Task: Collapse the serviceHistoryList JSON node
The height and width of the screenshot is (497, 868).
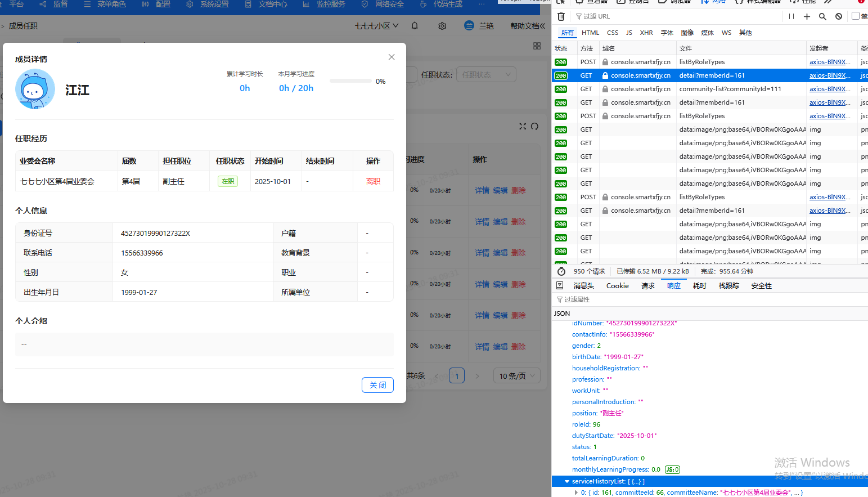Action: point(567,481)
